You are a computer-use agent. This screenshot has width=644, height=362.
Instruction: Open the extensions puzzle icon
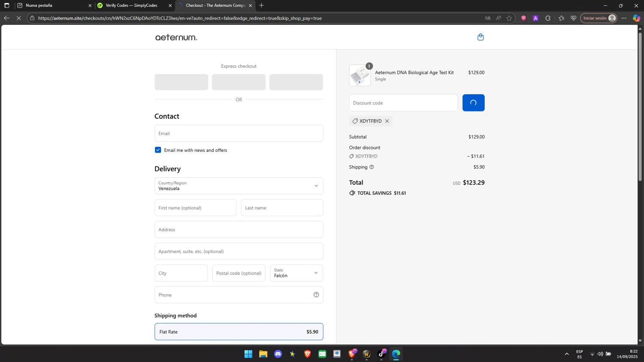click(x=548, y=18)
